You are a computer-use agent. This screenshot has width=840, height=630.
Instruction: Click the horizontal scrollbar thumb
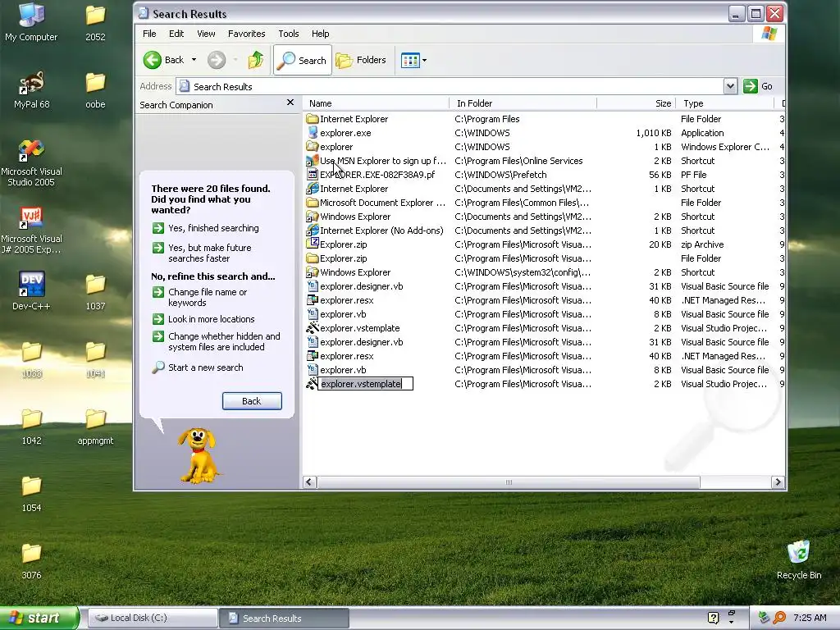509,482
